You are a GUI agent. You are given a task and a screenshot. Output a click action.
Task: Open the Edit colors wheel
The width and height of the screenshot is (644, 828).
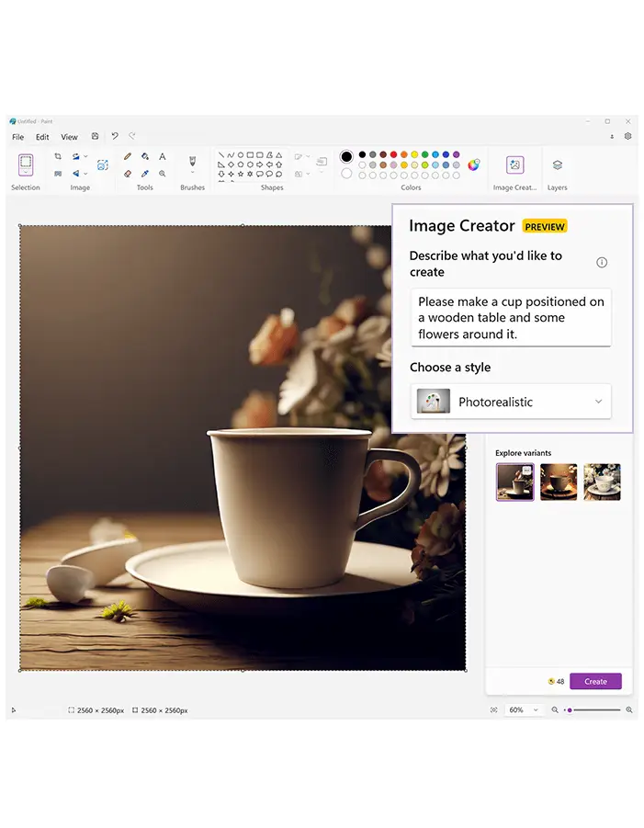click(474, 165)
